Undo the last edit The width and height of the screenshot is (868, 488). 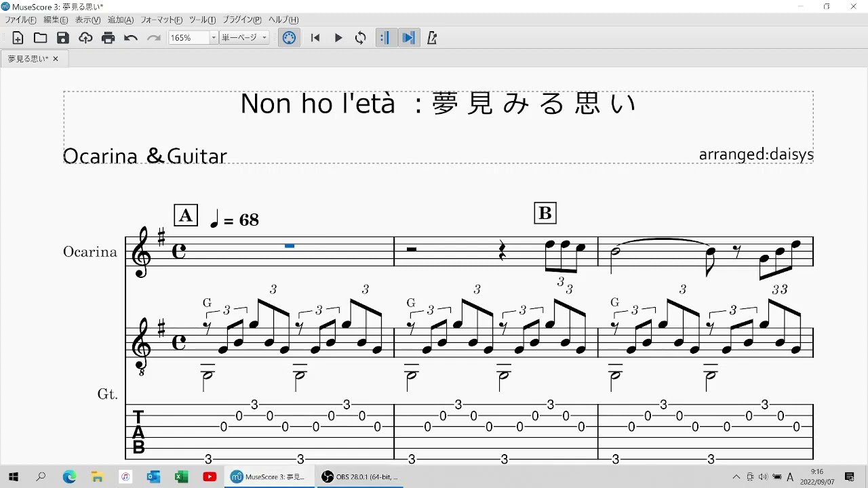click(131, 38)
